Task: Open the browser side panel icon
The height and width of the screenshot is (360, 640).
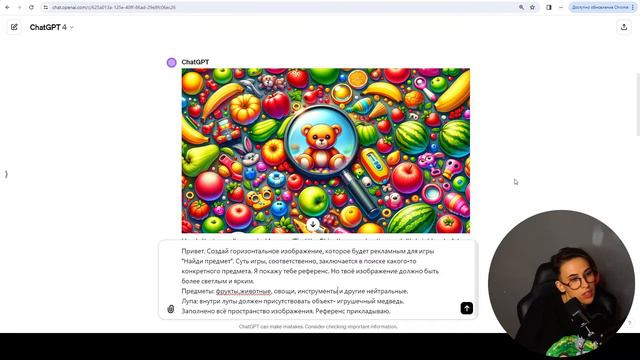Action: 549,7
